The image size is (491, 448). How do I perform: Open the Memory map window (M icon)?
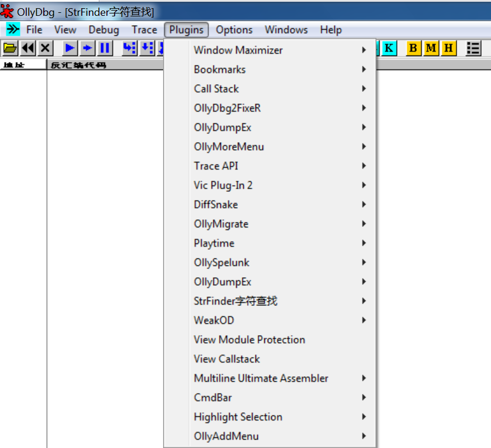[x=431, y=48]
